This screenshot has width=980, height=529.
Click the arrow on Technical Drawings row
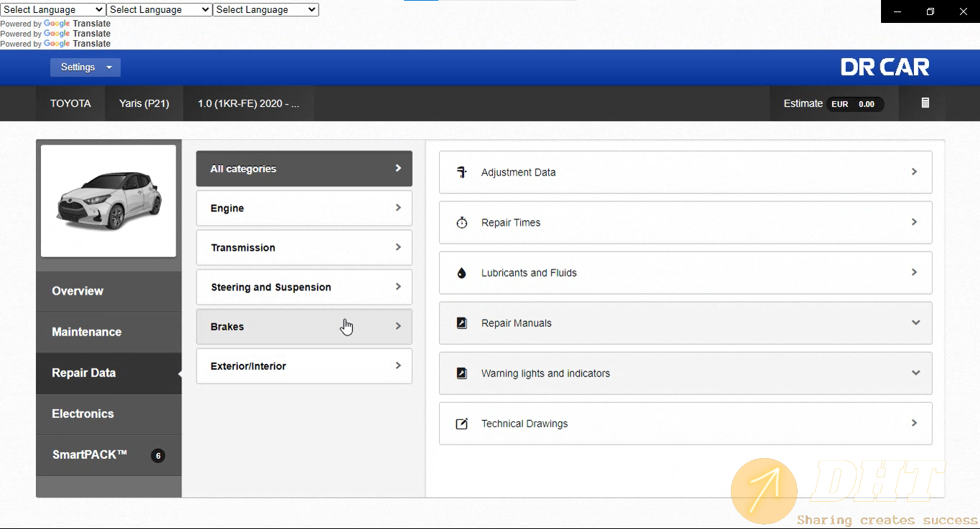(x=914, y=423)
